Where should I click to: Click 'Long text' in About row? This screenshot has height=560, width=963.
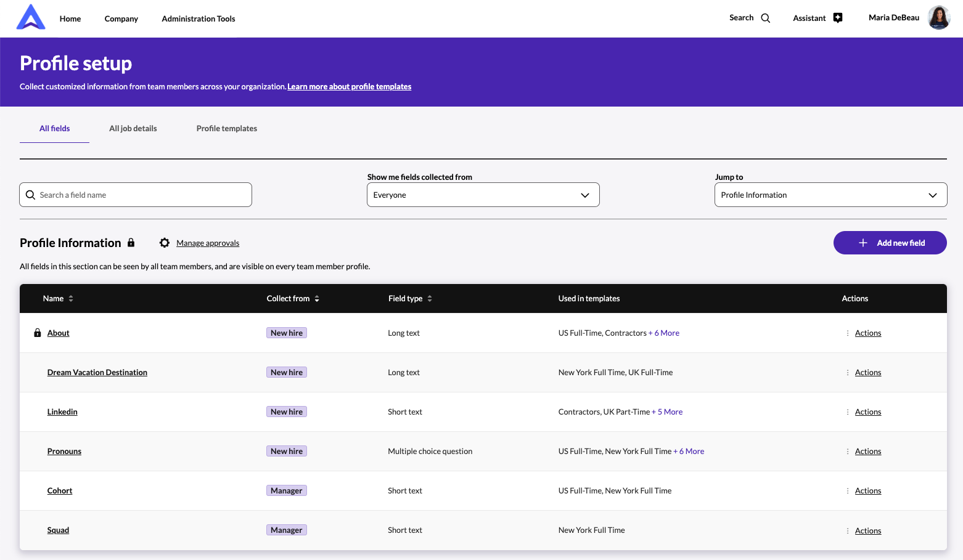pyautogui.click(x=404, y=333)
